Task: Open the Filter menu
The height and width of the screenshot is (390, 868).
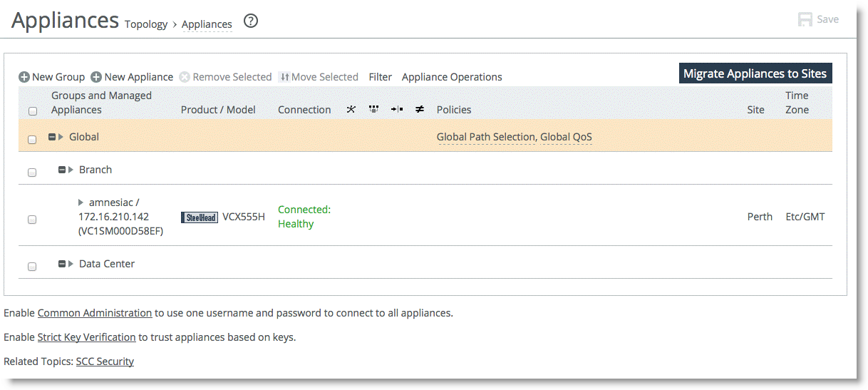Action: point(380,77)
